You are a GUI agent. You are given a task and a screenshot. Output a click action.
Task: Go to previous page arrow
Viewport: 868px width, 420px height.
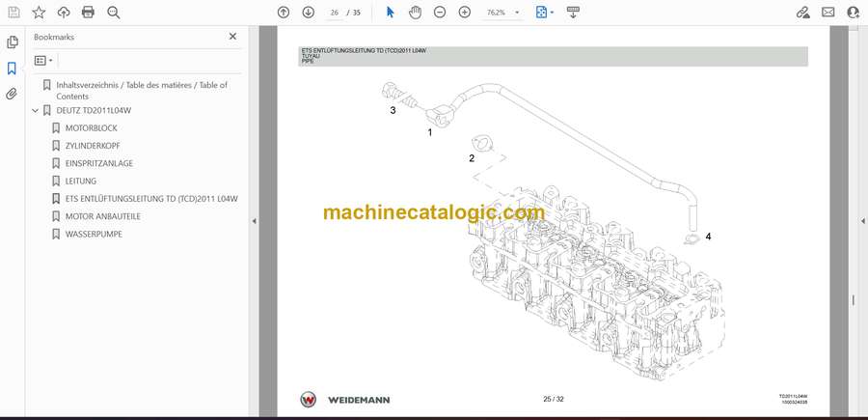point(283,13)
